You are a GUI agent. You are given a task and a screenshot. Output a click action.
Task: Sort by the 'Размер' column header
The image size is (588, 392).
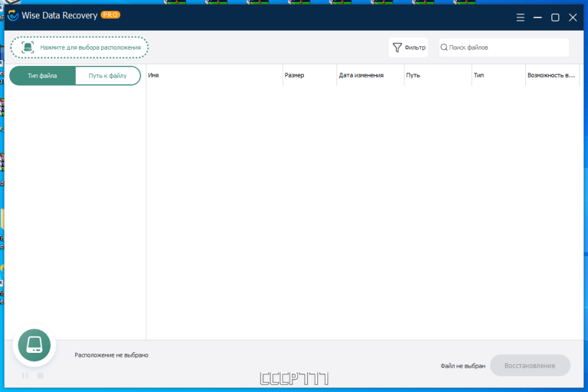310,75
